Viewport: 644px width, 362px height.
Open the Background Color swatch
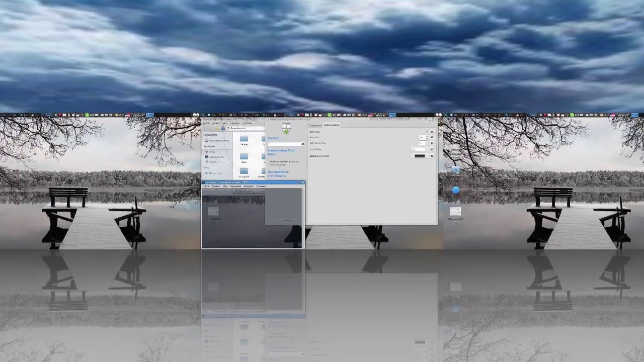click(420, 156)
